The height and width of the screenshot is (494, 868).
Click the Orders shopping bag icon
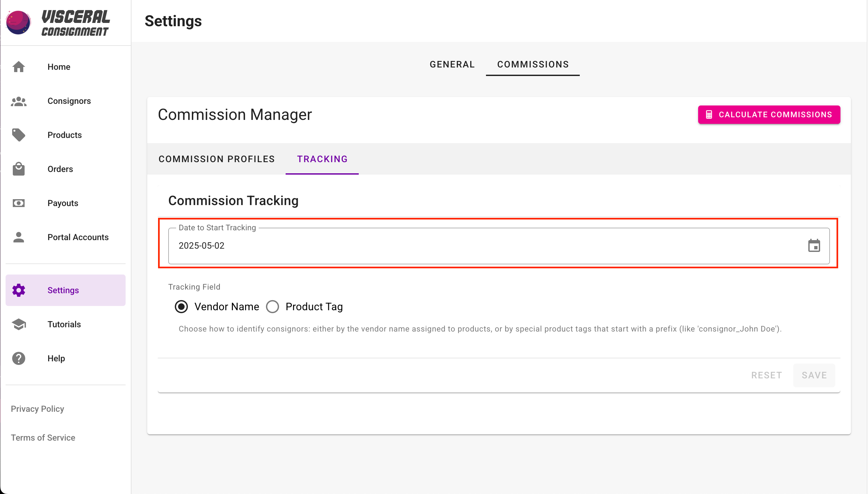tap(19, 169)
